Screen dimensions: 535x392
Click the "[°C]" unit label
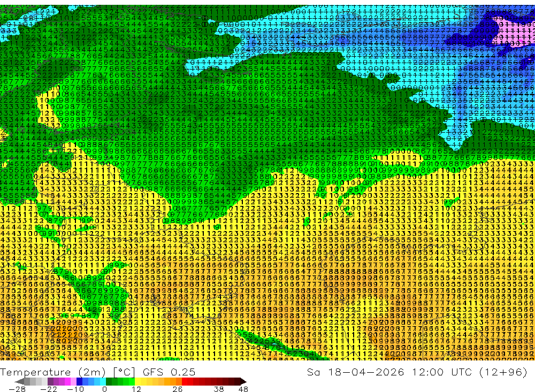pos(124,372)
